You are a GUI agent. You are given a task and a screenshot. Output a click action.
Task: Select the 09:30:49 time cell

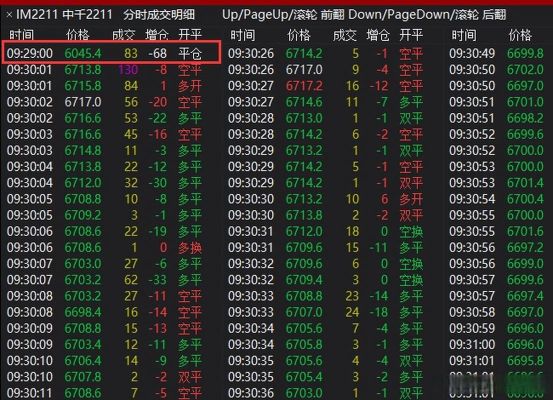pos(472,54)
